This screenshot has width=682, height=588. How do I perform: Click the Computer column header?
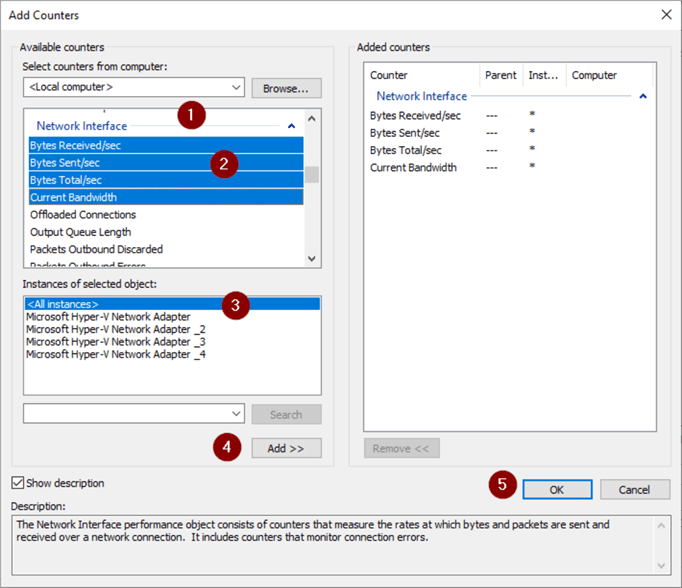pos(594,75)
